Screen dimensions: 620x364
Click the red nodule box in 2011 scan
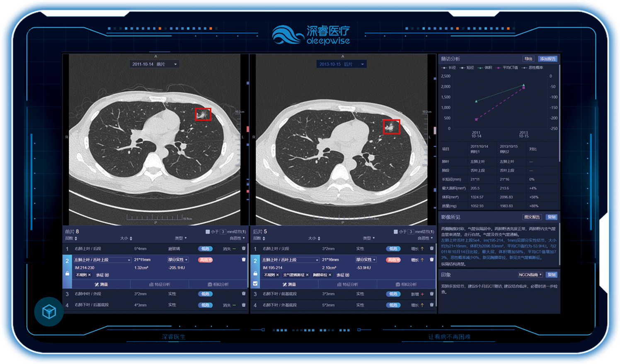click(203, 114)
